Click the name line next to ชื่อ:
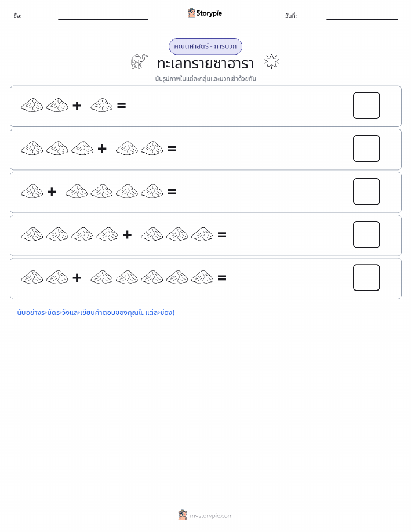The width and height of the screenshot is (411, 532). point(103,19)
